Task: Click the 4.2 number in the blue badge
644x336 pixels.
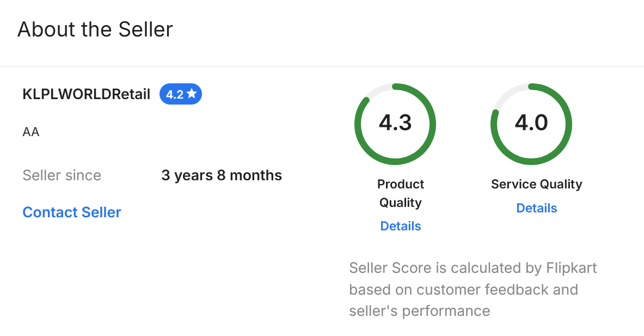Action: [175, 95]
